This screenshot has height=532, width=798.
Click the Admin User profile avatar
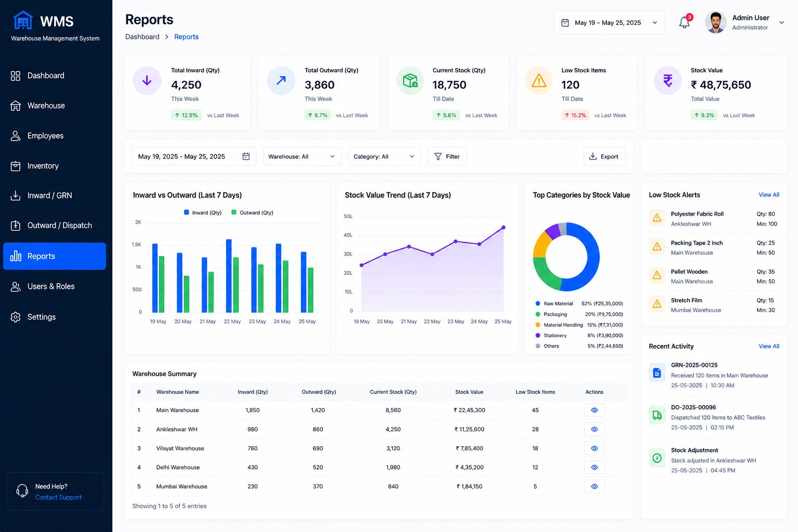715,22
